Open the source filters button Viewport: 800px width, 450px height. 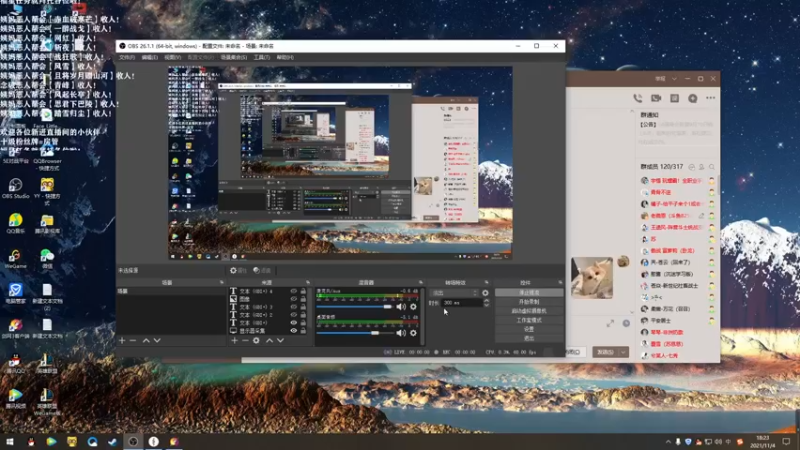click(x=262, y=270)
